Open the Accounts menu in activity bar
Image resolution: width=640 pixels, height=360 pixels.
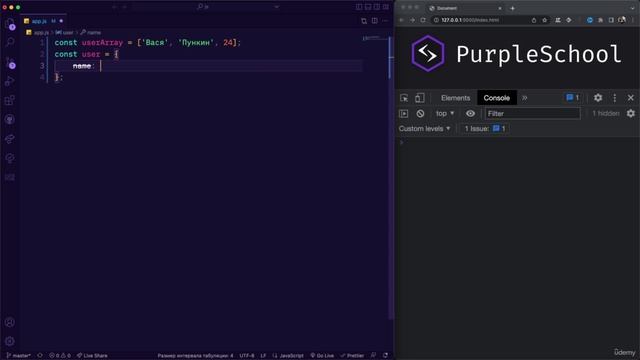[10, 322]
